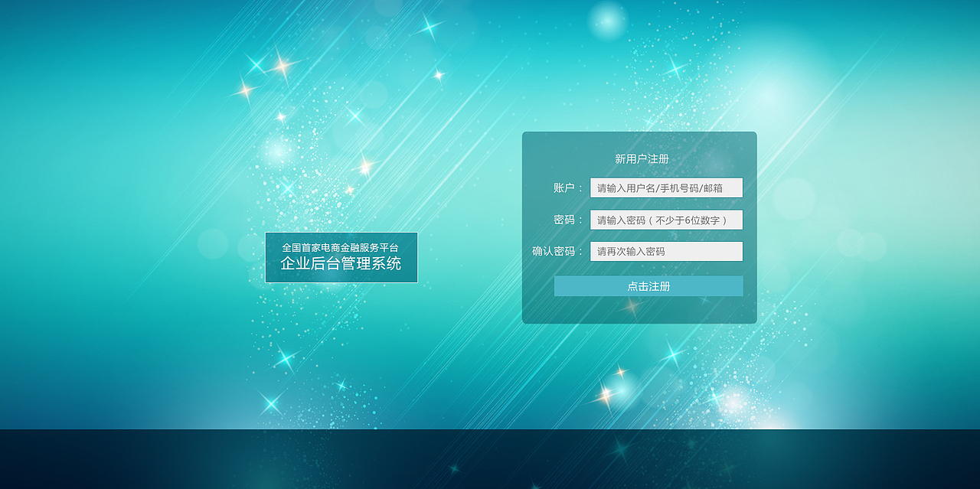
Task: Click the 新用户注册 panel heading
Action: click(640, 158)
